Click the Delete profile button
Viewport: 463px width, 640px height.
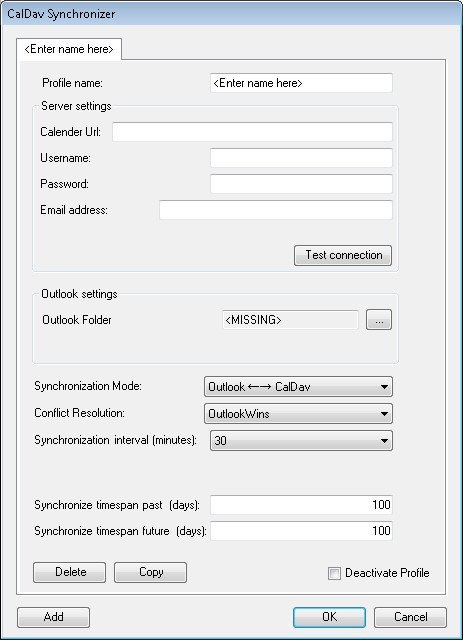click(x=69, y=572)
